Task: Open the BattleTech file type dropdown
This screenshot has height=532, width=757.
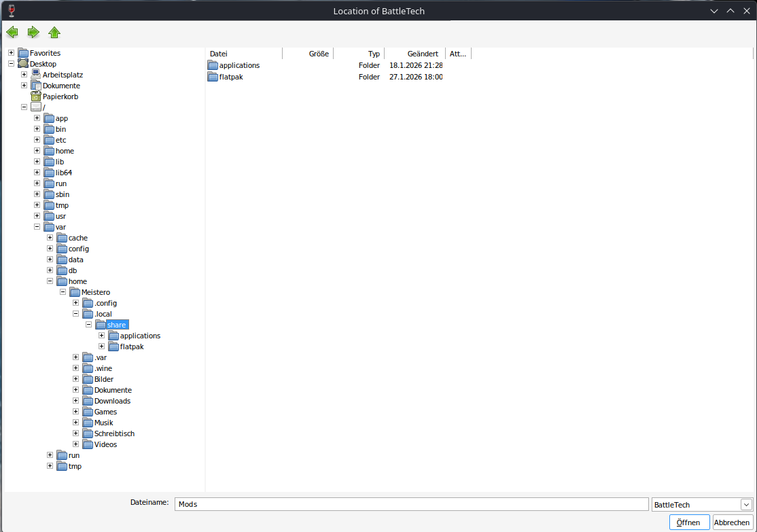Action: (x=746, y=504)
